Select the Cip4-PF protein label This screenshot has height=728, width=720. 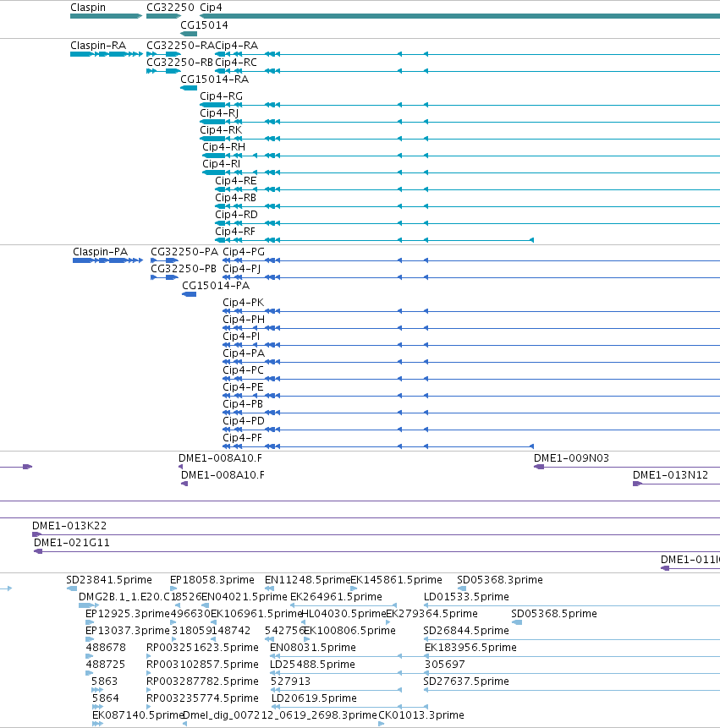coord(243,438)
